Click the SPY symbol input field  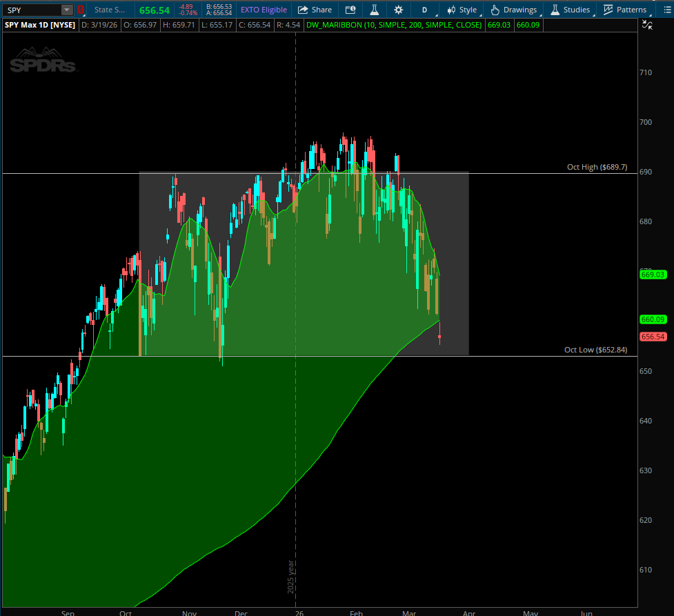[x=31, y=10]
